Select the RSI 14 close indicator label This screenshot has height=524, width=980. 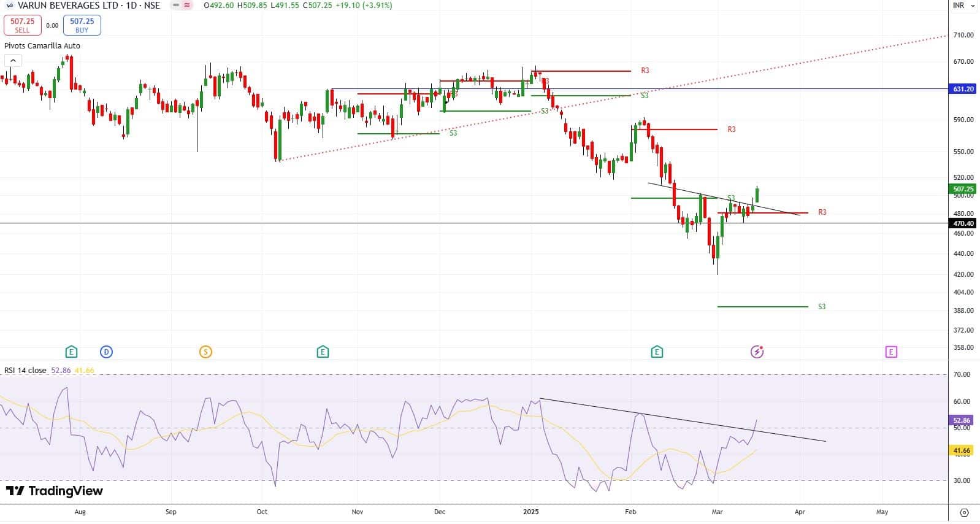25,371
